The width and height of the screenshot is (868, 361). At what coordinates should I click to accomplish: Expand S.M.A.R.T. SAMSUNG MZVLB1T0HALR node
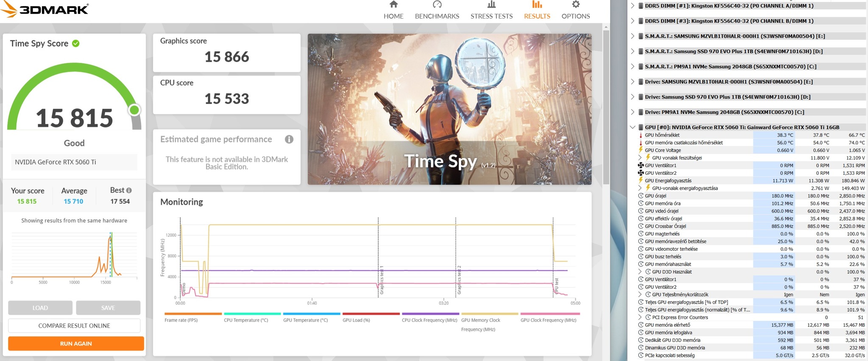pyautogui.click(x=633, y=36)
